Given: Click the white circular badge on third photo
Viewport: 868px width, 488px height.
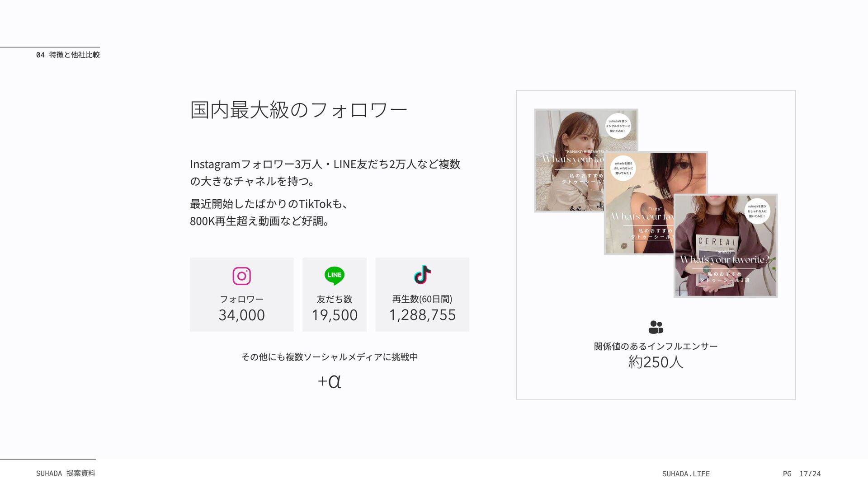Looking at the screenshot, I should tap(757, 211).
